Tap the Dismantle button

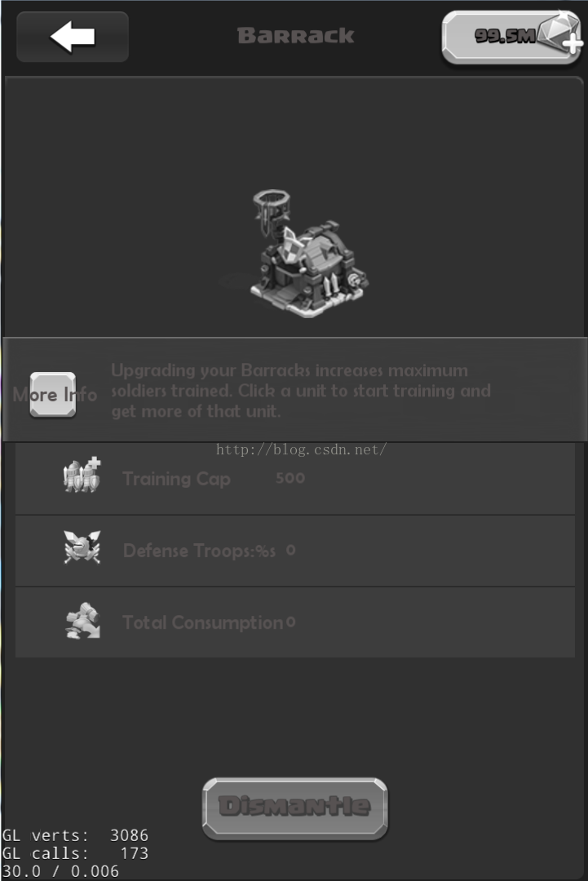click(x=295, y=808)
